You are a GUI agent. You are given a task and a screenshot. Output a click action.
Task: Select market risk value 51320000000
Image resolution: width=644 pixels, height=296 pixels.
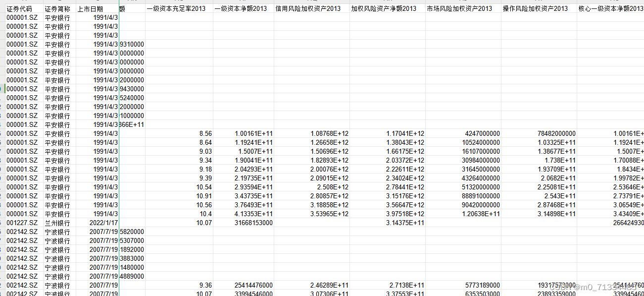coord(463,187)
